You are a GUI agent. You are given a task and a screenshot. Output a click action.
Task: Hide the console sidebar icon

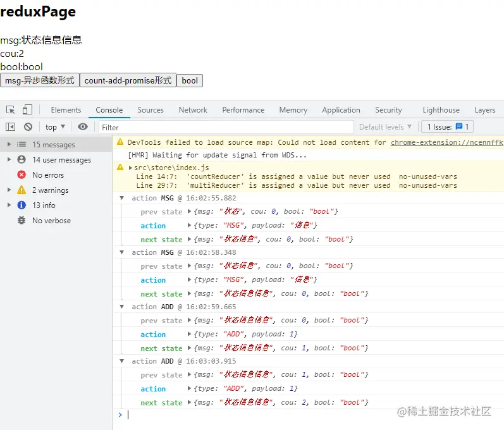click(10, 127)
